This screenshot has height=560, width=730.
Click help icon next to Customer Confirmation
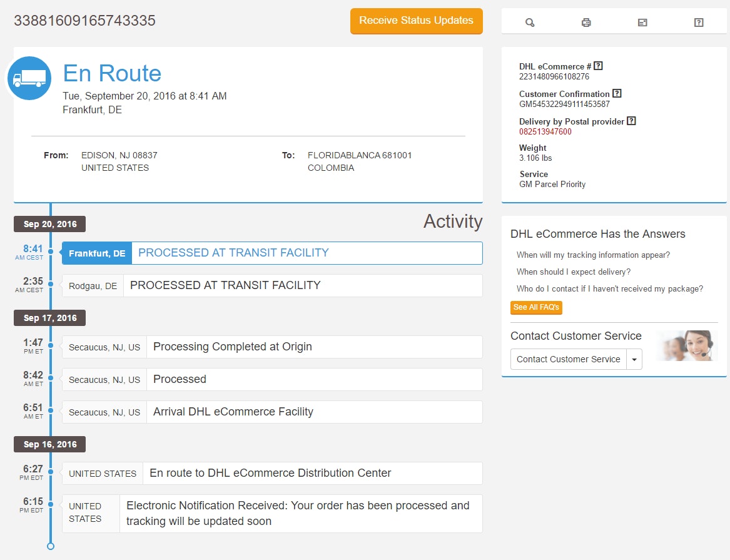pyautogui.click(x=617, y=93)
